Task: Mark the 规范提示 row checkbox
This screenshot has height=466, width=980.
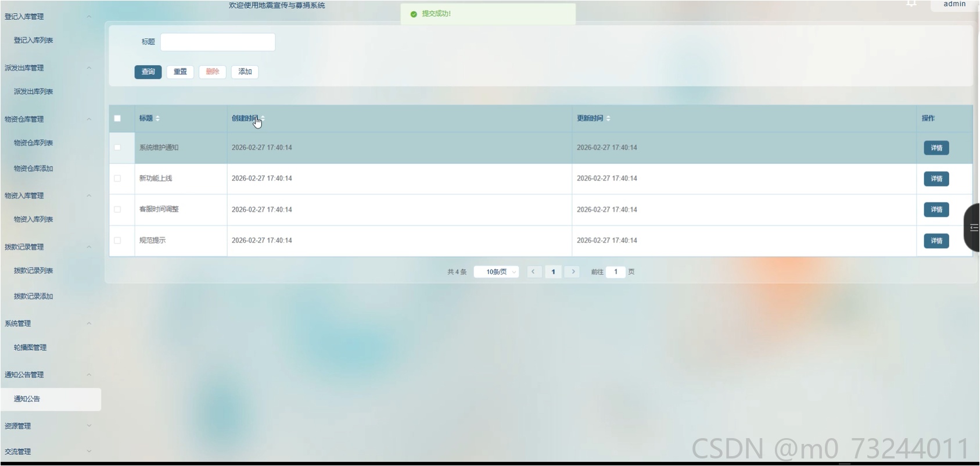Action: point(117,241)
